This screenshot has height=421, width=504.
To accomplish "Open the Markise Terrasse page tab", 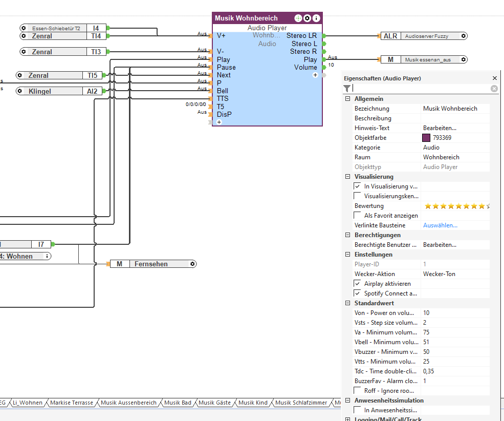I will 72,403.
